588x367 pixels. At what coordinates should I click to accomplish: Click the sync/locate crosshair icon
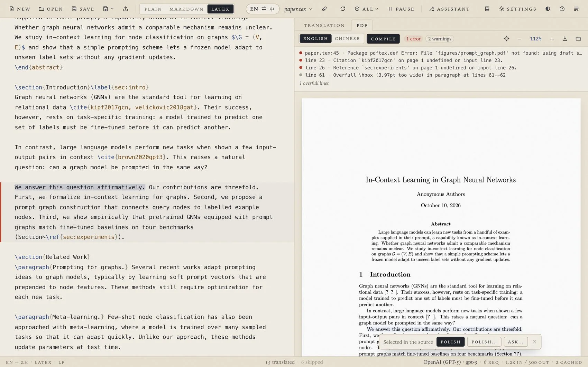tap(506, 39)
